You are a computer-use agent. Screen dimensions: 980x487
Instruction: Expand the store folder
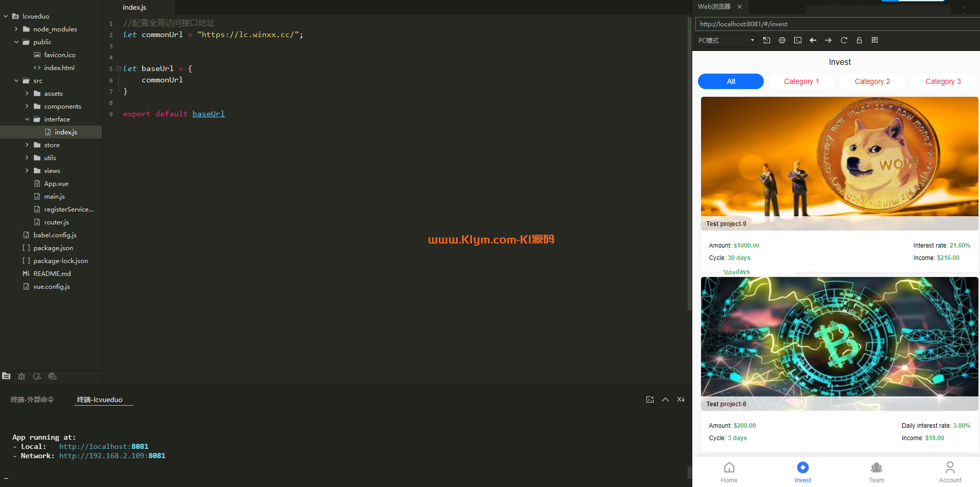tap(27, 145)
